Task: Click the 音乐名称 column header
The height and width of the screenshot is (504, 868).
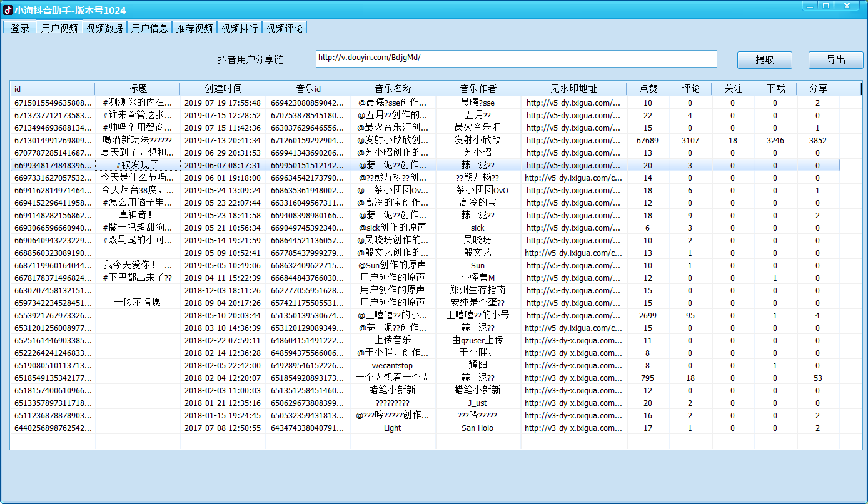Action: pos(393,89)
